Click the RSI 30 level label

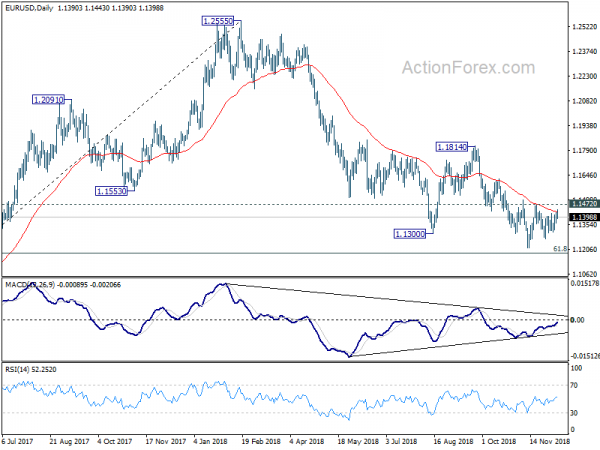(x=574, y=413)
